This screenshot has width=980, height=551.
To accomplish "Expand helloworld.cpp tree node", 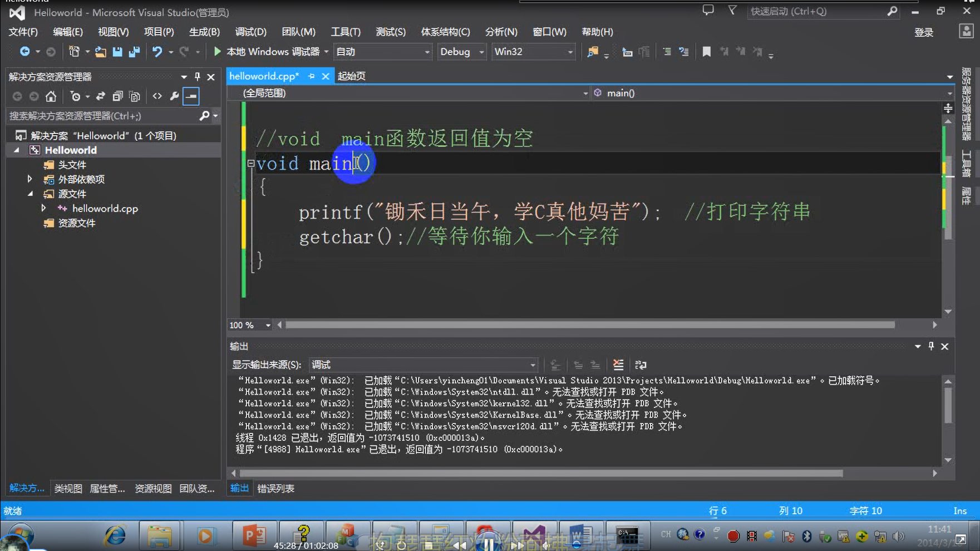I will coord(43,208).
